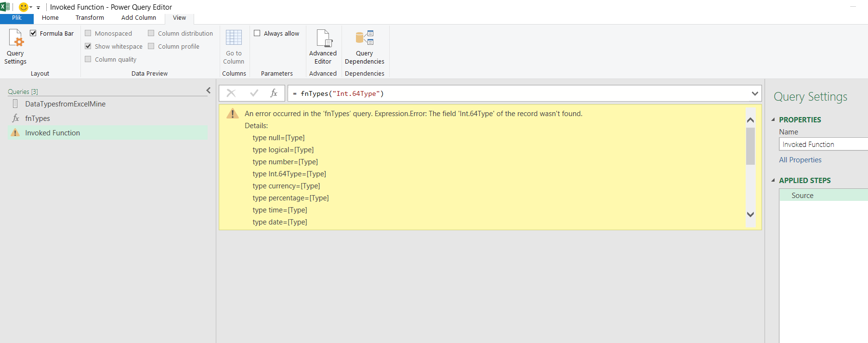868x343 pixels.
Task: Enable Column distribution checkbox
Action: (x=151, y=33)
